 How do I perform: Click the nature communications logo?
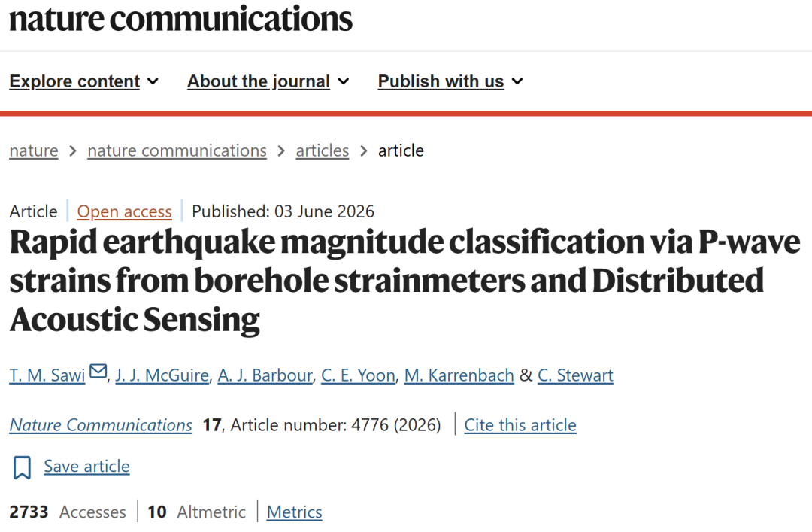(180, 19)
